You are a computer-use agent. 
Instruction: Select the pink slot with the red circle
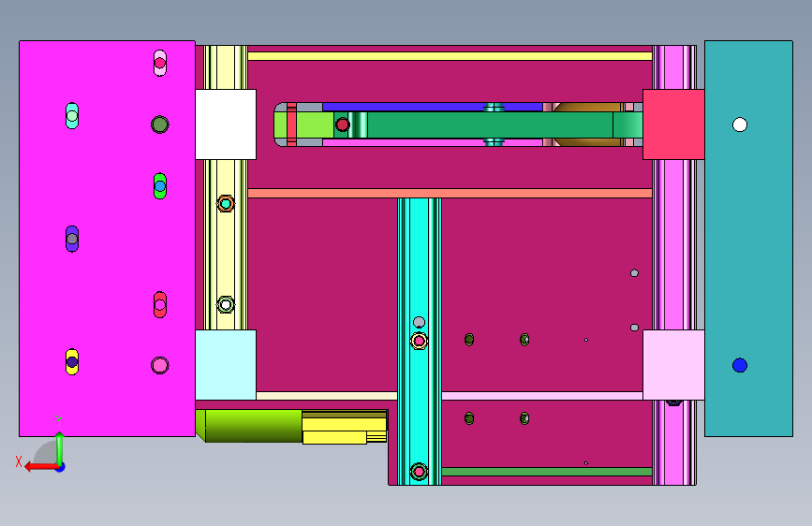pyautogui.click(x=160, y=63)
